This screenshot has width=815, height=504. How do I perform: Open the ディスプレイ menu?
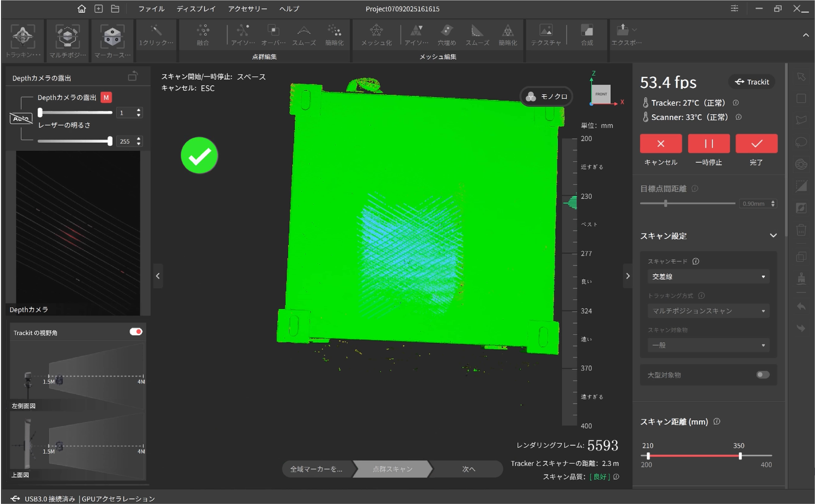196,9
